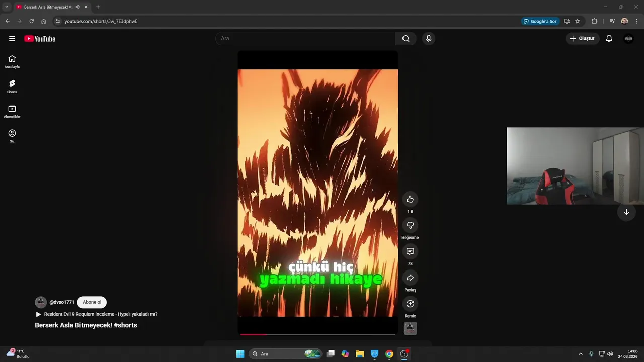The height and width of the screenshot is (362, 644).
Task: Open Task View on the taskbar
Action: point(331,354)
